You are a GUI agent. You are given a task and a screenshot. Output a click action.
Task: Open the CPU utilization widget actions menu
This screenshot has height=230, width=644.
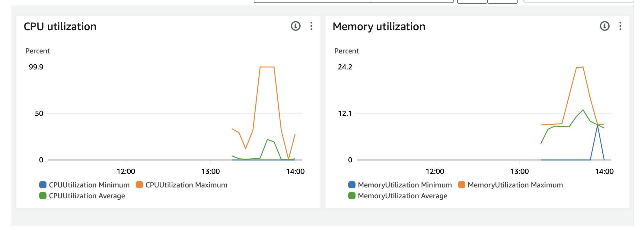311,26
